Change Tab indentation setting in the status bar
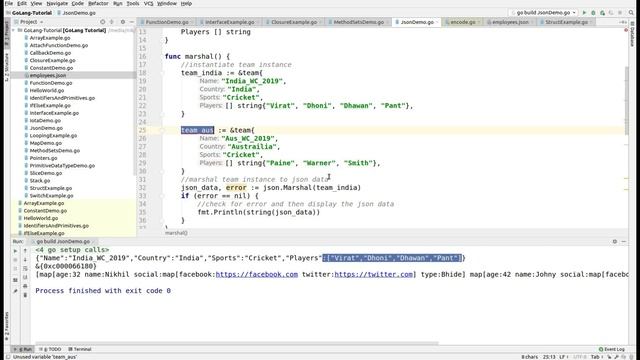The width and height of the screenshot is (640, 360). pos(596,357)
